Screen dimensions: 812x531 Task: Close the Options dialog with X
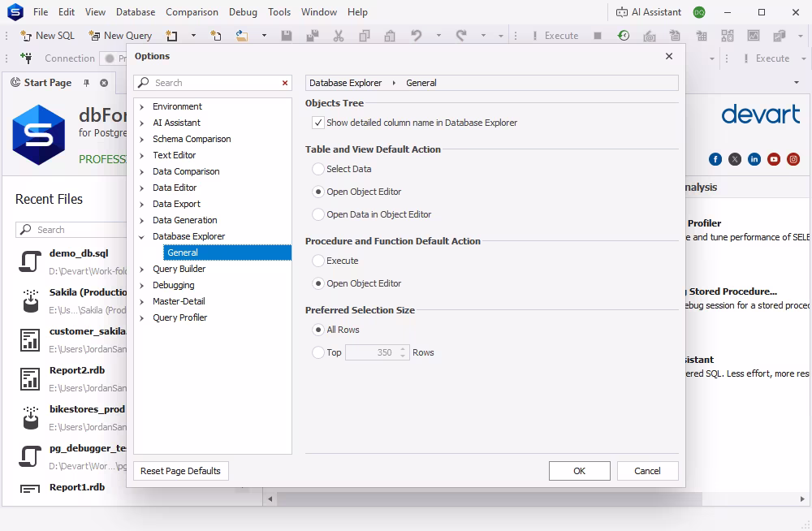669,56
